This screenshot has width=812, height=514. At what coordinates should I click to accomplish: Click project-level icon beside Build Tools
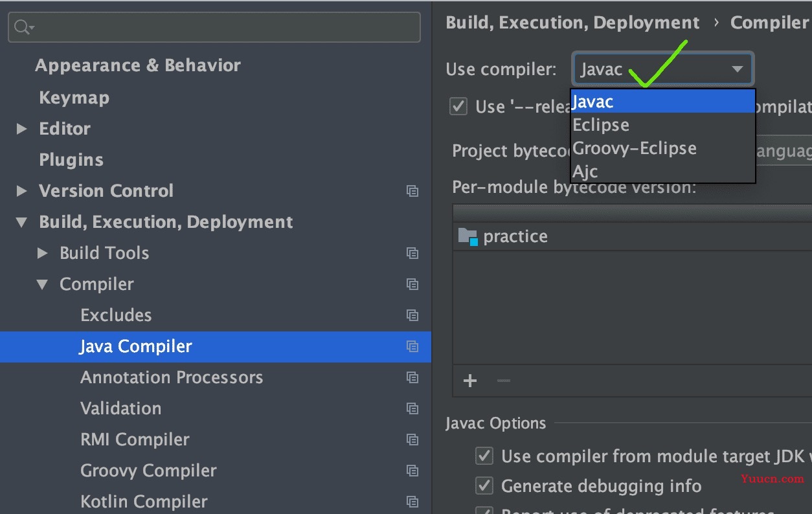[412, 253]
